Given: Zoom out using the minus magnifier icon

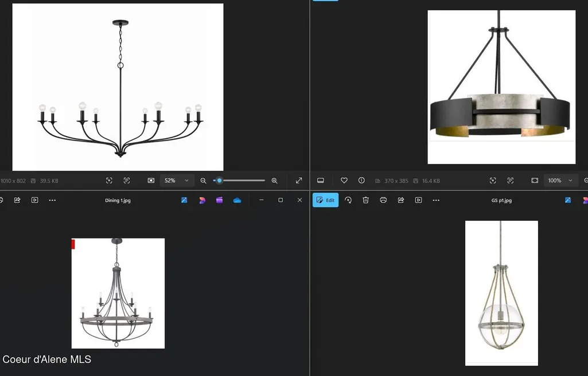Looking at the screenshot, I should pyautogui.click(x=203, y=181).
